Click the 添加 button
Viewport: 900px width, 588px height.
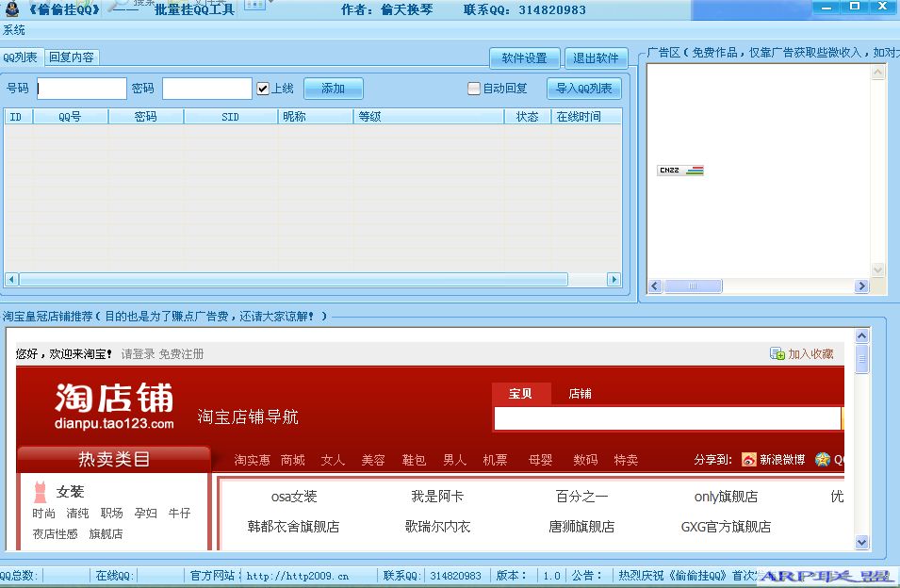coord(333,89)
